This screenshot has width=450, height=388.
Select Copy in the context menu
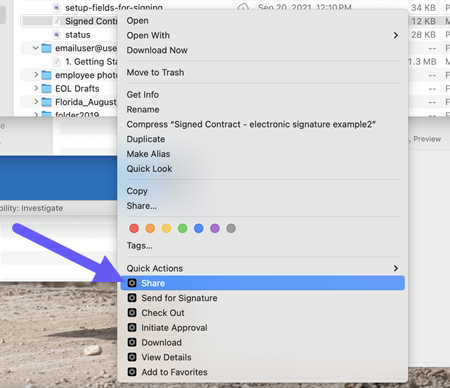(x=137, y=191)
